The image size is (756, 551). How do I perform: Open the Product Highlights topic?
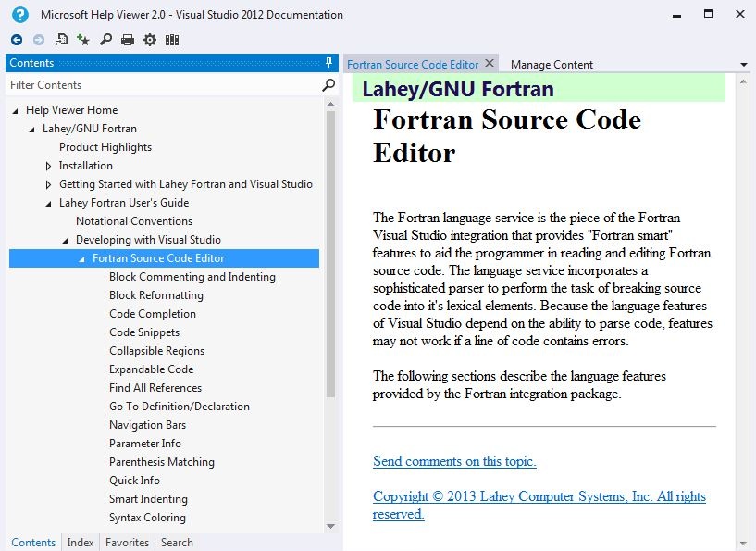[x=105, y=147]
